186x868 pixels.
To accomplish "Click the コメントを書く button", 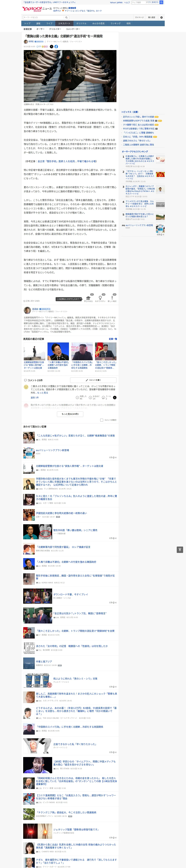I will click(x=93, y=380).
